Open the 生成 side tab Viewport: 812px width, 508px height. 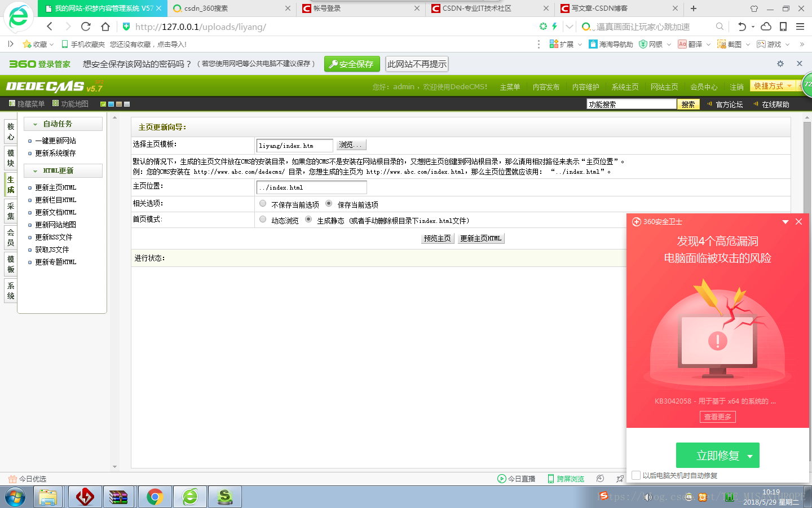coord(11,185)
